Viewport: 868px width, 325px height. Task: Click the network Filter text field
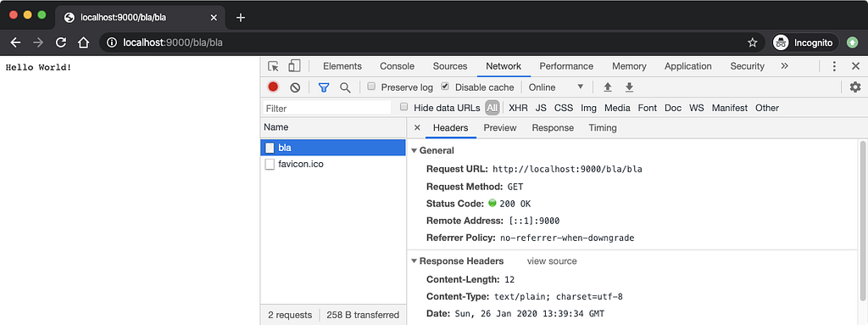(327, 108)
